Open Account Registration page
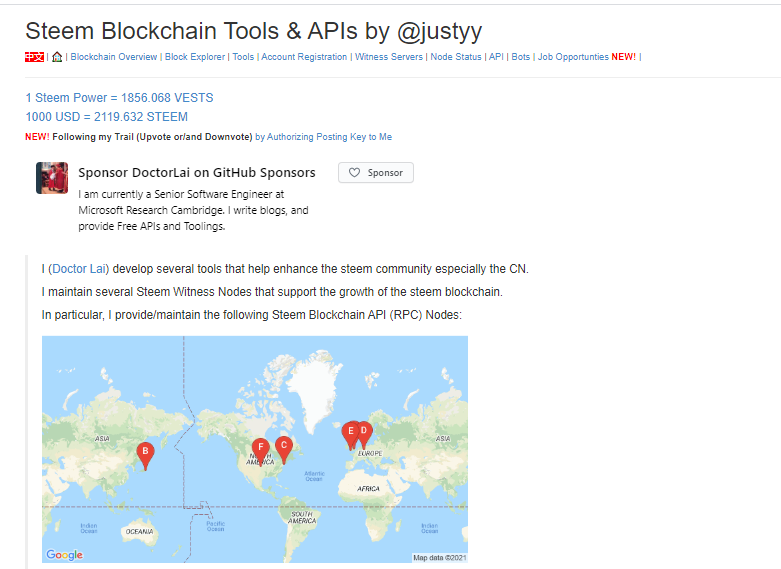781x569 pixels. (305, 57)
